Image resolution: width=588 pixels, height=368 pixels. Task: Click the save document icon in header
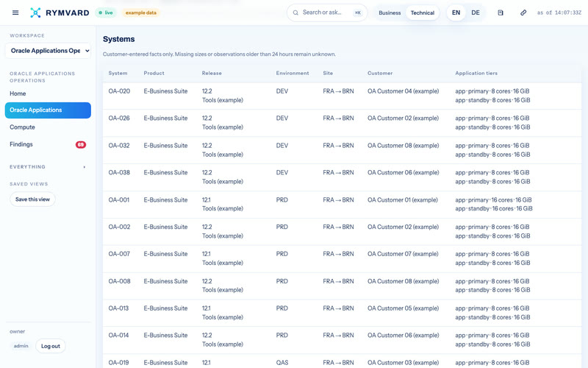tap(501, 13)
